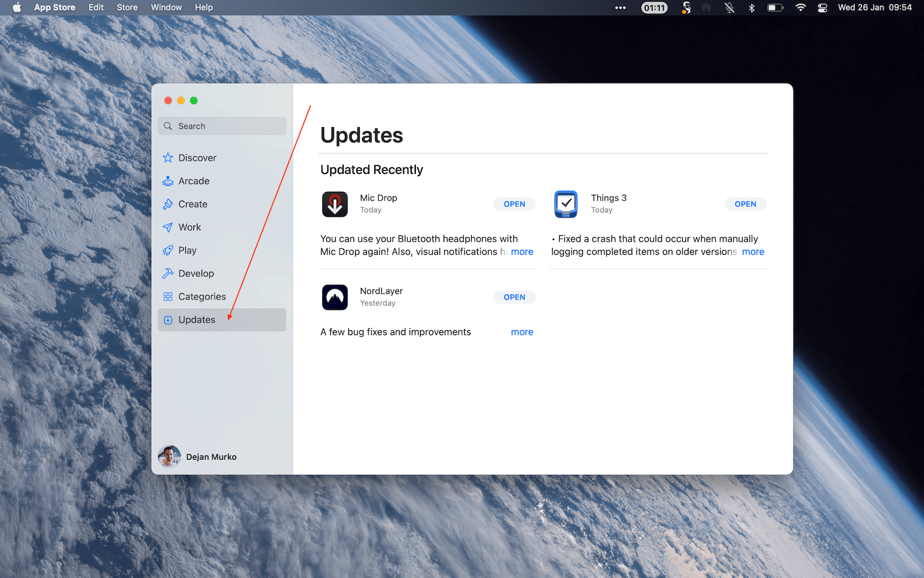
Task: Open Things 3 from Updates
Action: pos(744,203)
